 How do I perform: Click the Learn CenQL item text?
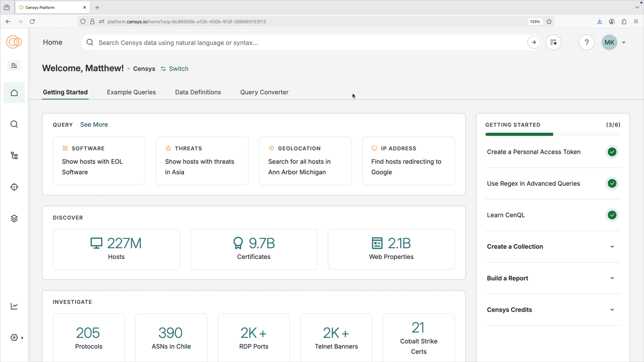[x=506, y=215]
